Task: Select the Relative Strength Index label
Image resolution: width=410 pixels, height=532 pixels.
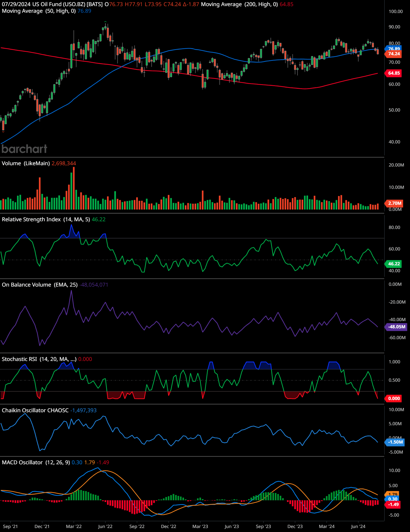Action: [46, 220]
